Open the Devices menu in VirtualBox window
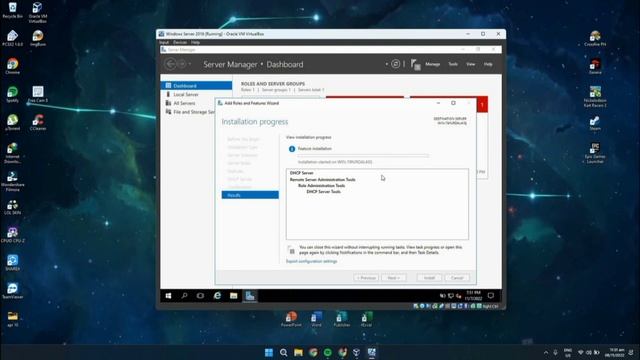The width and height of the screenshot is (640, 360). pos(180,42)
